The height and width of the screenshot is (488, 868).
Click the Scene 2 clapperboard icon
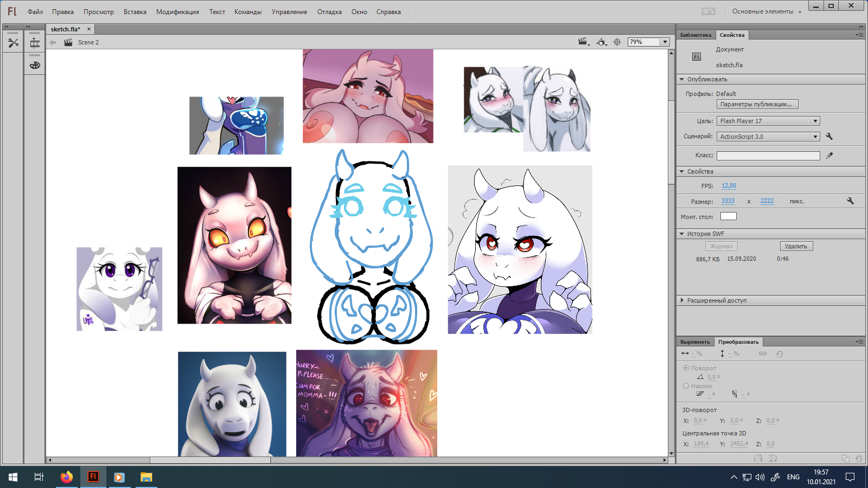68,42
